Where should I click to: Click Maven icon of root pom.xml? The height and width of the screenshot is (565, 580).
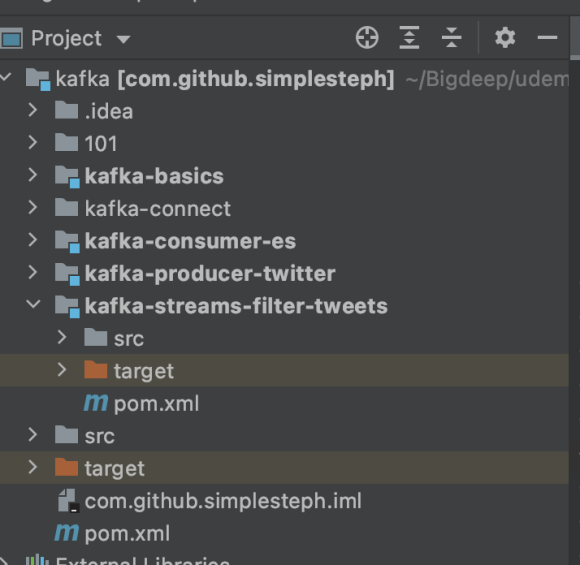67,533
